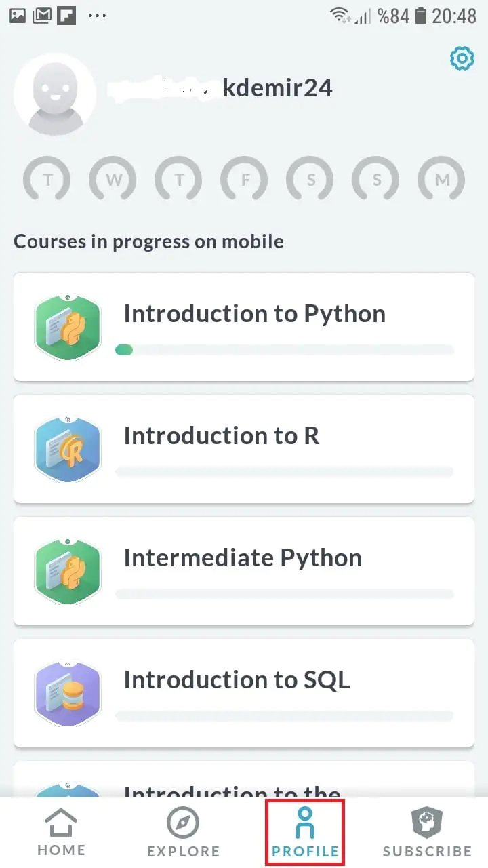Tap the Wednesday streak circle
The image size is (488, 868).
tap(113, 180)
